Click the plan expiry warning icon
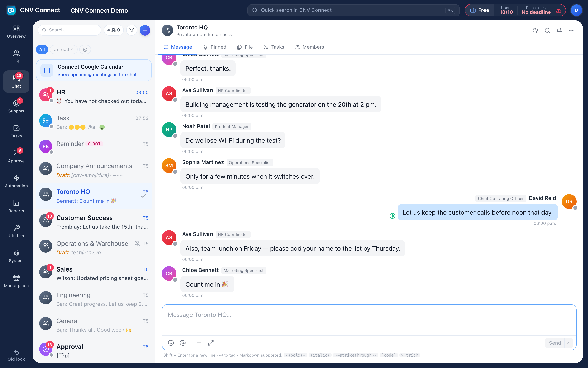Viewport: 588px width, 368px height. click(559, 10)
